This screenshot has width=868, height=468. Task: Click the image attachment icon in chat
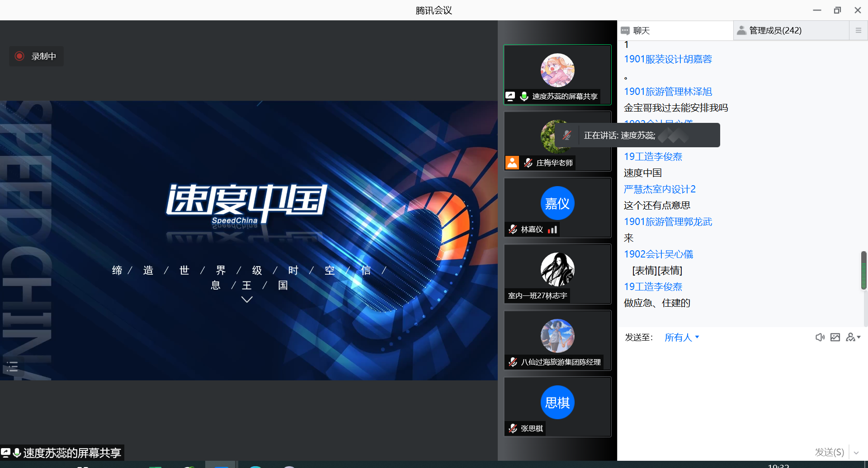coord(835,337)
